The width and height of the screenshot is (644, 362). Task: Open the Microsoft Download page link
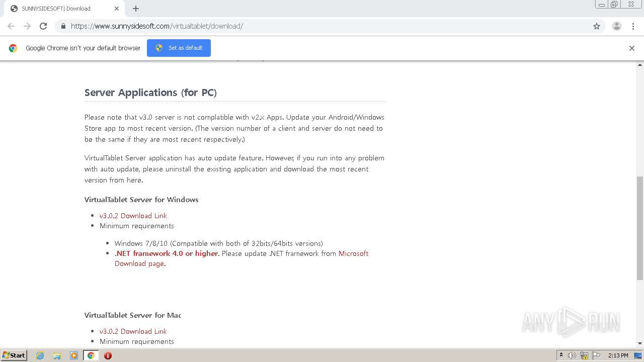[242, 258]
